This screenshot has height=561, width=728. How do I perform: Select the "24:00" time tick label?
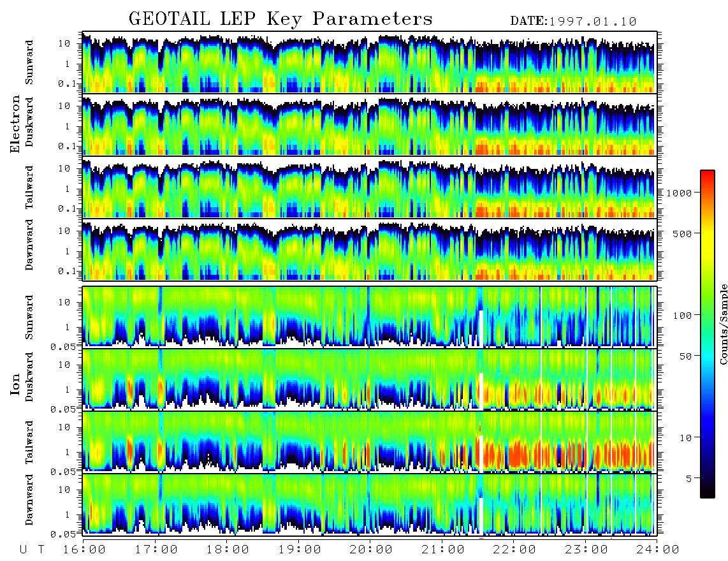click(658, 550)
